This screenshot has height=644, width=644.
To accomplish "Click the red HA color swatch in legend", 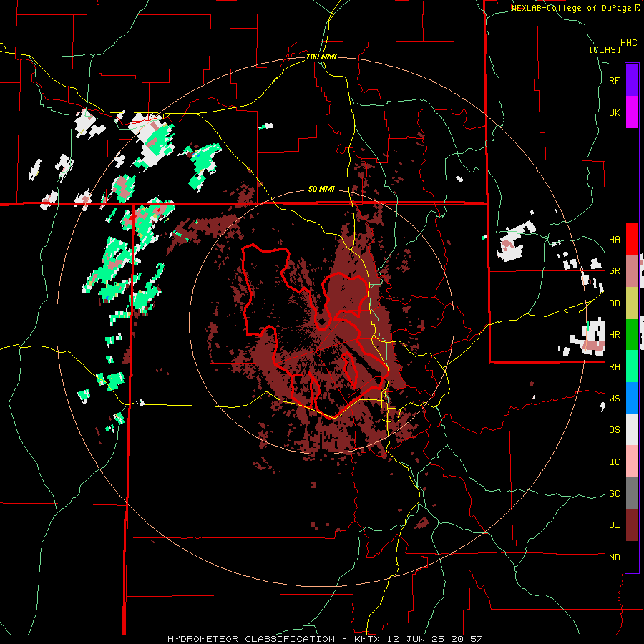I will click(632, 239).
